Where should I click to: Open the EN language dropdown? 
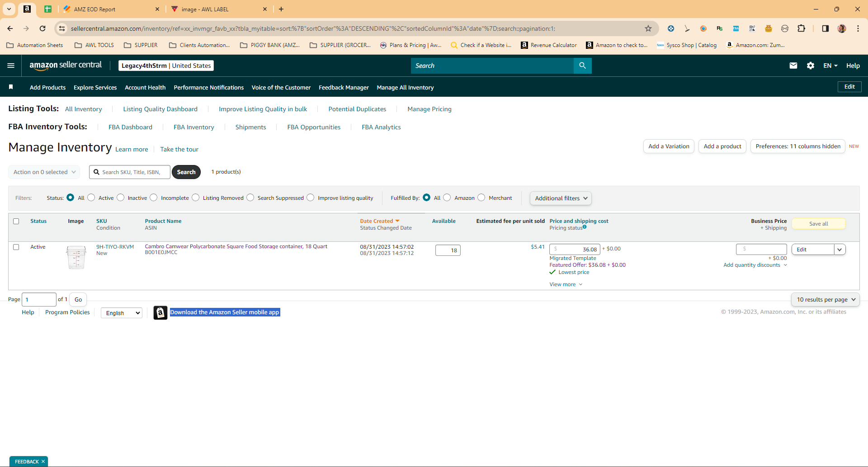point(830,66)
